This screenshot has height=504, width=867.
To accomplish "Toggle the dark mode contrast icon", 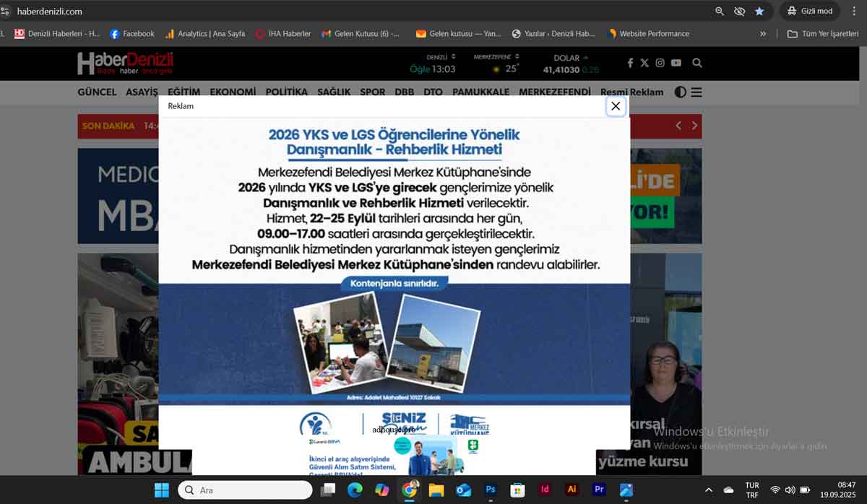I will click(680, 92).
